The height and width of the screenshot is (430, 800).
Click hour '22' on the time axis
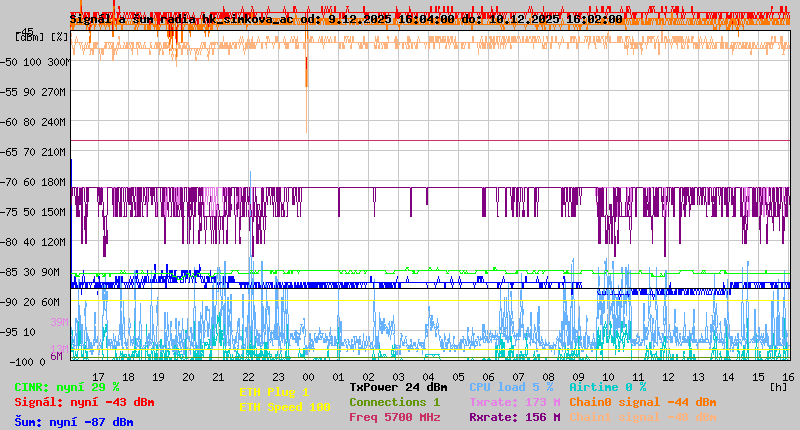tap(248, 377)
